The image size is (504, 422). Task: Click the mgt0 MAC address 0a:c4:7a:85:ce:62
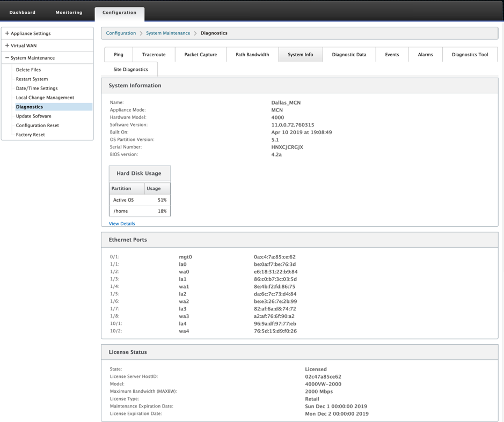point(274,257)
